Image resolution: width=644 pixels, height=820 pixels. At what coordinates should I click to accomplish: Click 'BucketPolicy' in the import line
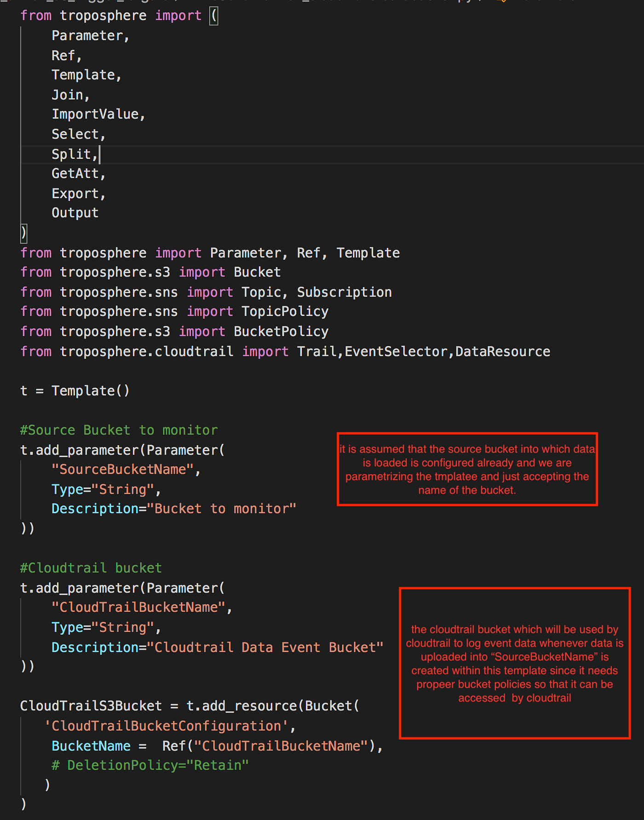coord(281,332)
